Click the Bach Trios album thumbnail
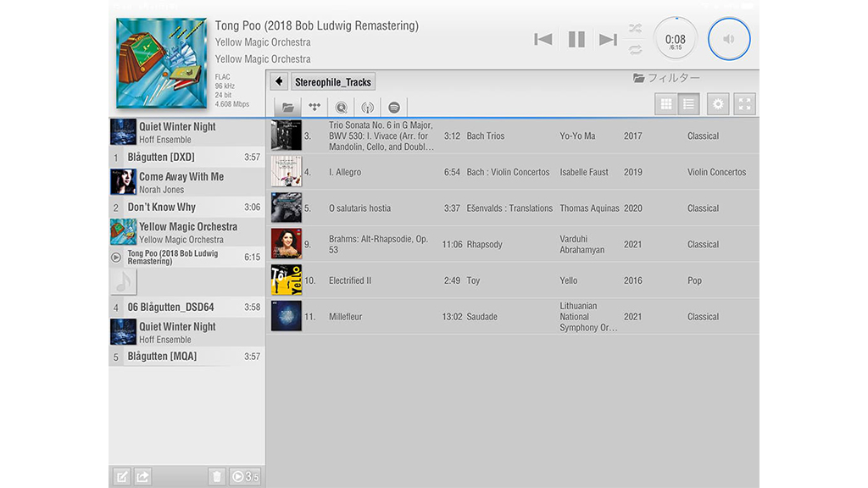868x488 pixels. pos(287,135)
